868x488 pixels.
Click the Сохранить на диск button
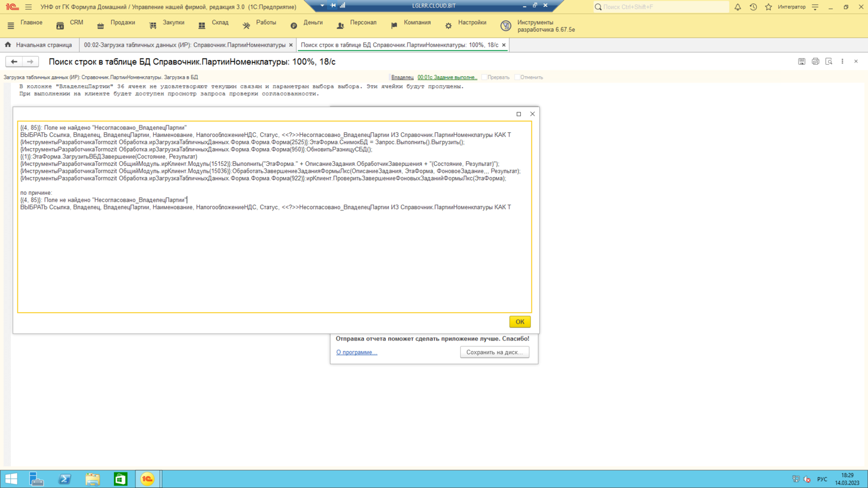494,352
